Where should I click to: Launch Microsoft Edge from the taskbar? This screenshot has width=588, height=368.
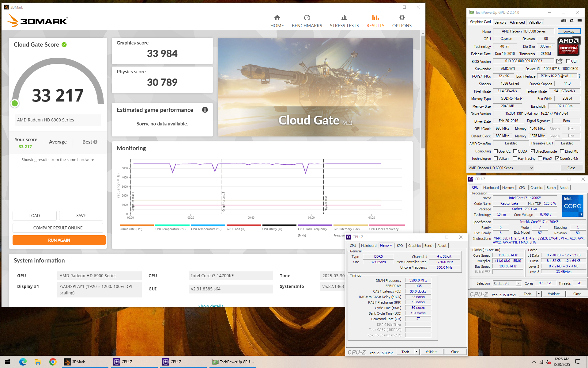click(23, 362)
